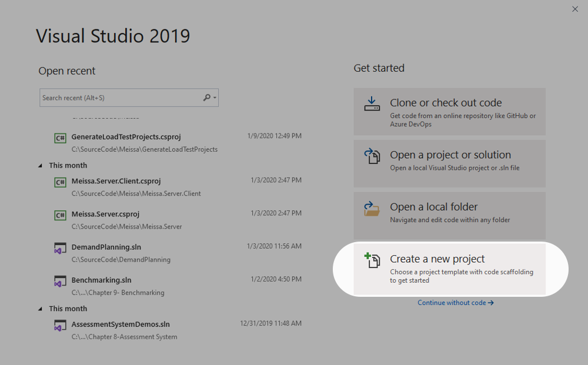Choose the Open a local folder card
Viewport: 588px width, 365px height.
point(449,216)
